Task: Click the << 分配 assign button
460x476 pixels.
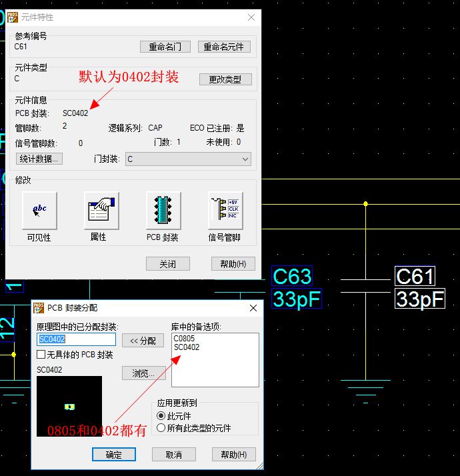Action: pos(143,341)
